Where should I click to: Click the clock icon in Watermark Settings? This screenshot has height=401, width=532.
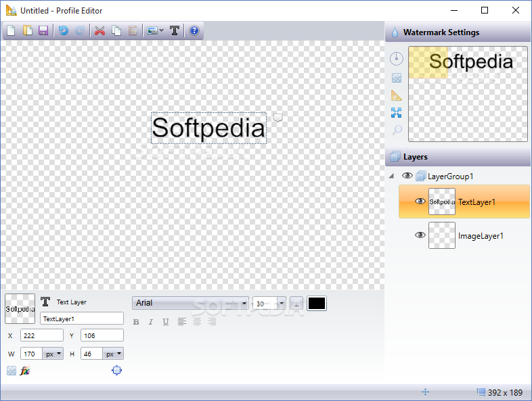pos(396,59)
